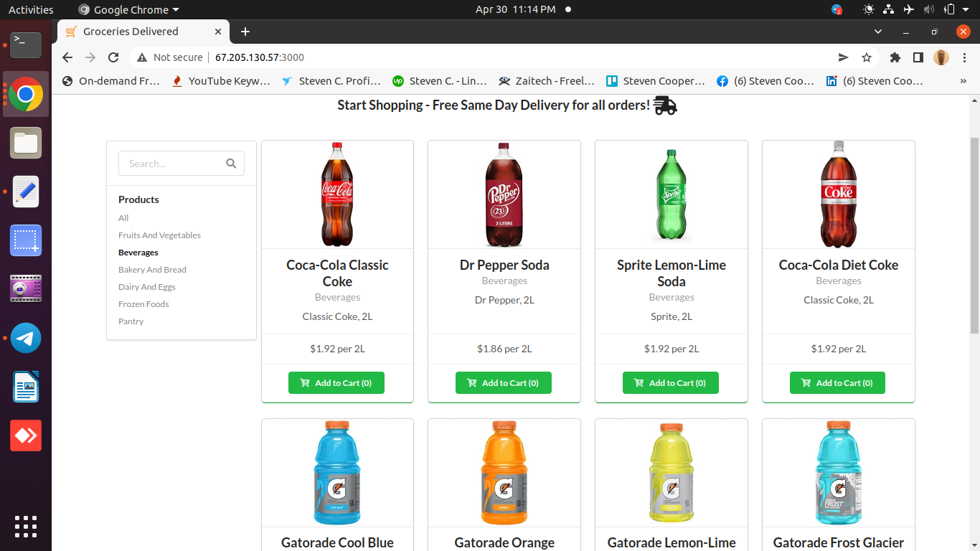The image size is (980, 551).
Task: Open Telegram from the dock
Action: 26,338
